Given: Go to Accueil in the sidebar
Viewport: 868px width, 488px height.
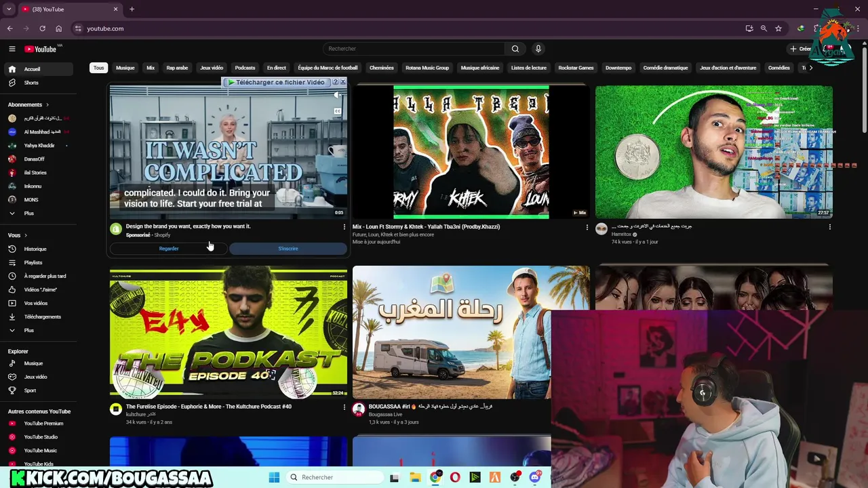Looking at the screenshot, I should pos(38,69).
